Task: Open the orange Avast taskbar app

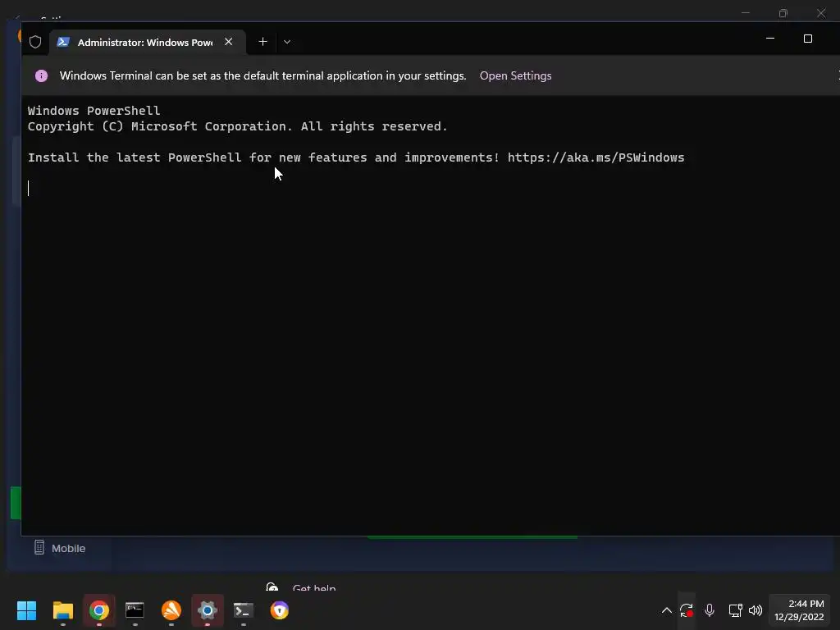Action: pyautogui.click(x=171, y=610)
